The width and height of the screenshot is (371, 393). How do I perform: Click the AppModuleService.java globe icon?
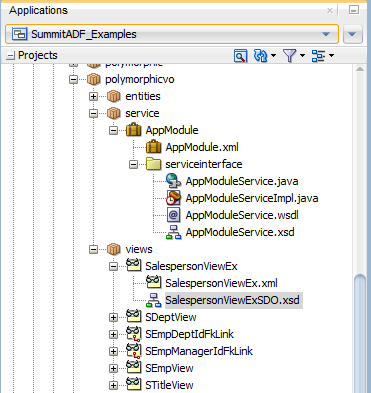pos(173,181)
